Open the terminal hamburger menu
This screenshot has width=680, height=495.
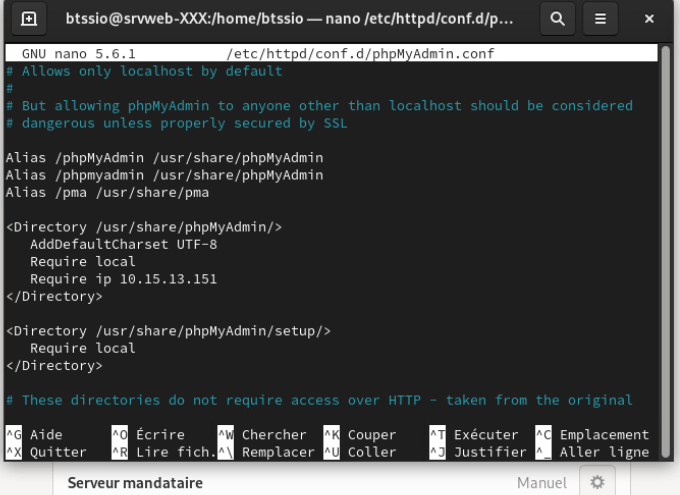click(x=599, y=19)
